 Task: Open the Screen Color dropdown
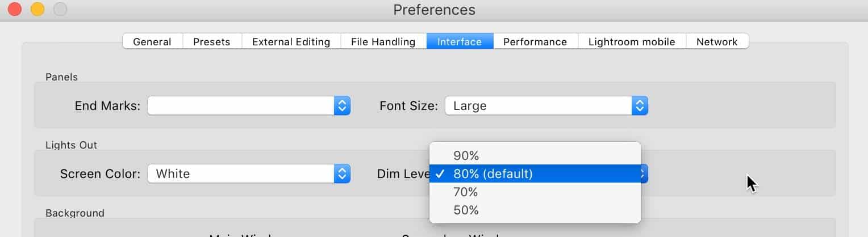tap(249, 173)
